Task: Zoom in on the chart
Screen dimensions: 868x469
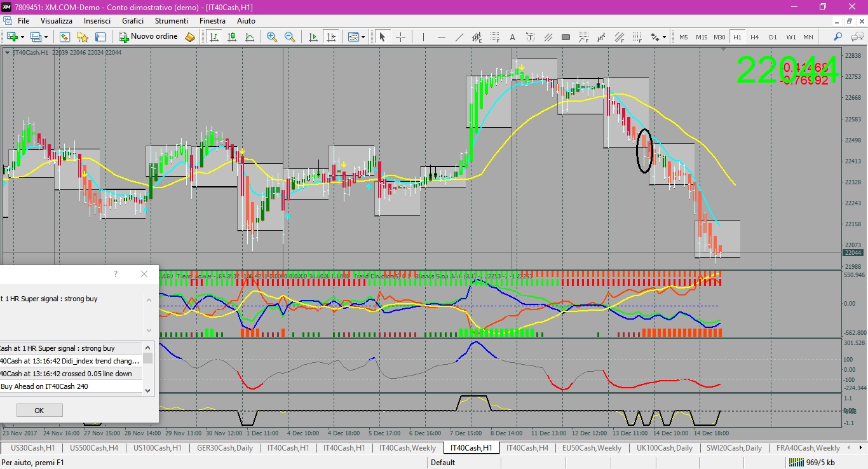Action: tap(272, 37)
